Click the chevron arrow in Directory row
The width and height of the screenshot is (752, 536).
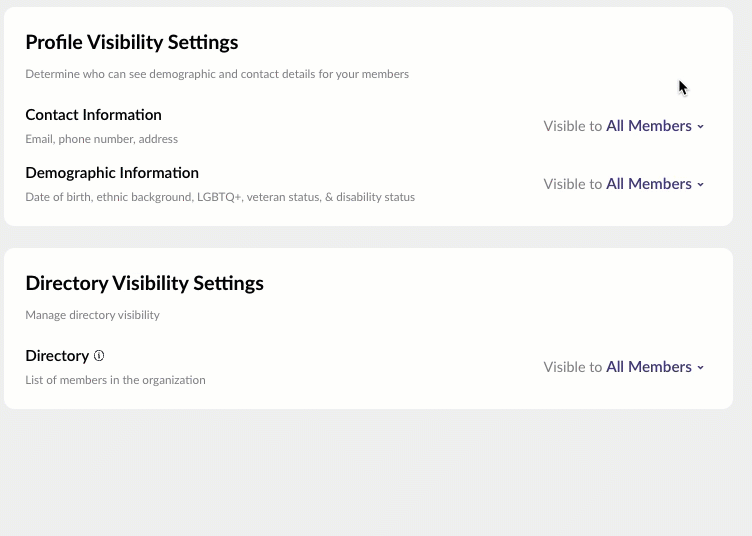coord(700,368)
